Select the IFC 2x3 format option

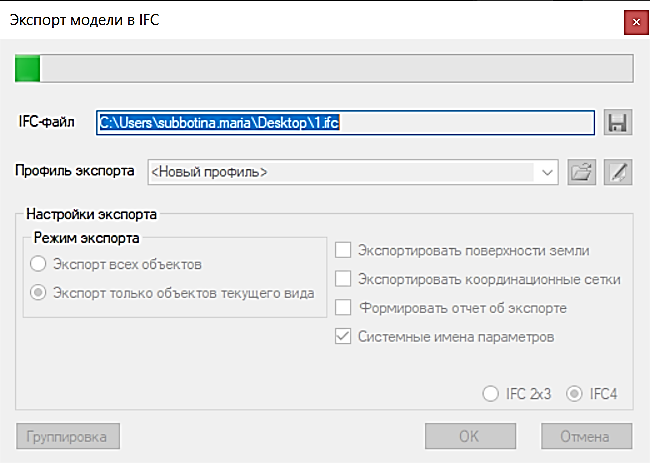pos(490,394)
